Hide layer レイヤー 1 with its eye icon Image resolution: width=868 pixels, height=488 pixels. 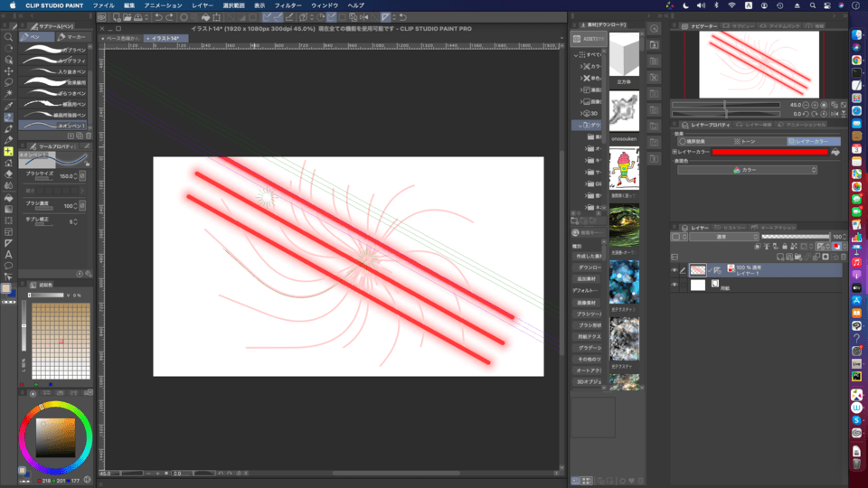coord(675,269)
